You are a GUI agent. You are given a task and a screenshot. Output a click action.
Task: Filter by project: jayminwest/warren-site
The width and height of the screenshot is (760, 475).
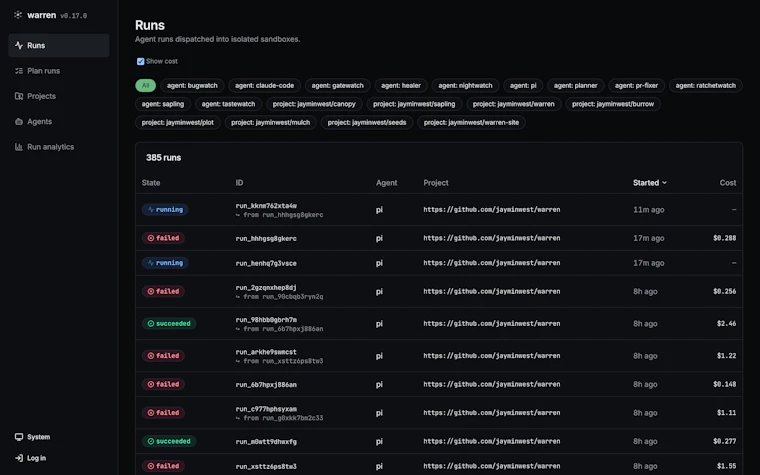pyautogui.click(x=472, y=122)
